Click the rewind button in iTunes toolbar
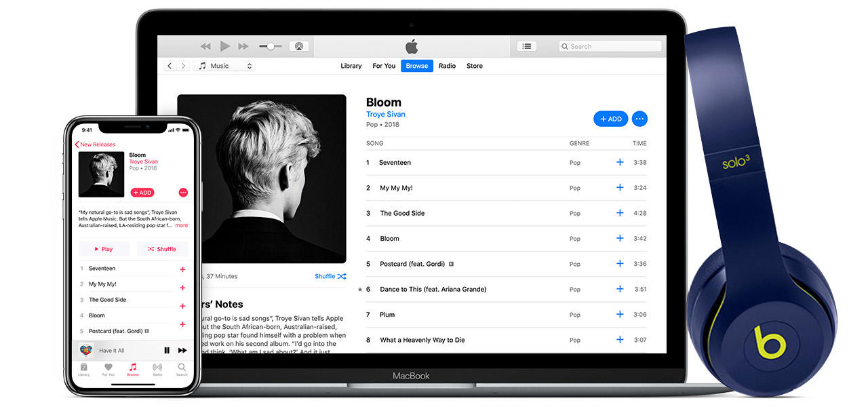This screenshot has height=407, width=868. 205,46
